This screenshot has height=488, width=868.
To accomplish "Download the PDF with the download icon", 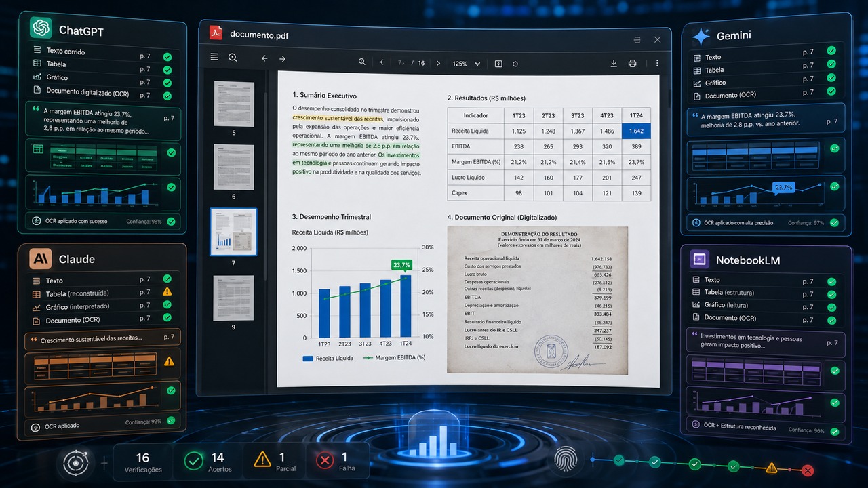I will coord(614,63).
